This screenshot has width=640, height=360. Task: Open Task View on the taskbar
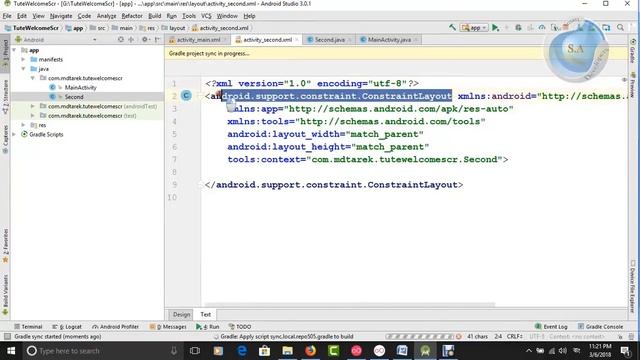(195, 351)
